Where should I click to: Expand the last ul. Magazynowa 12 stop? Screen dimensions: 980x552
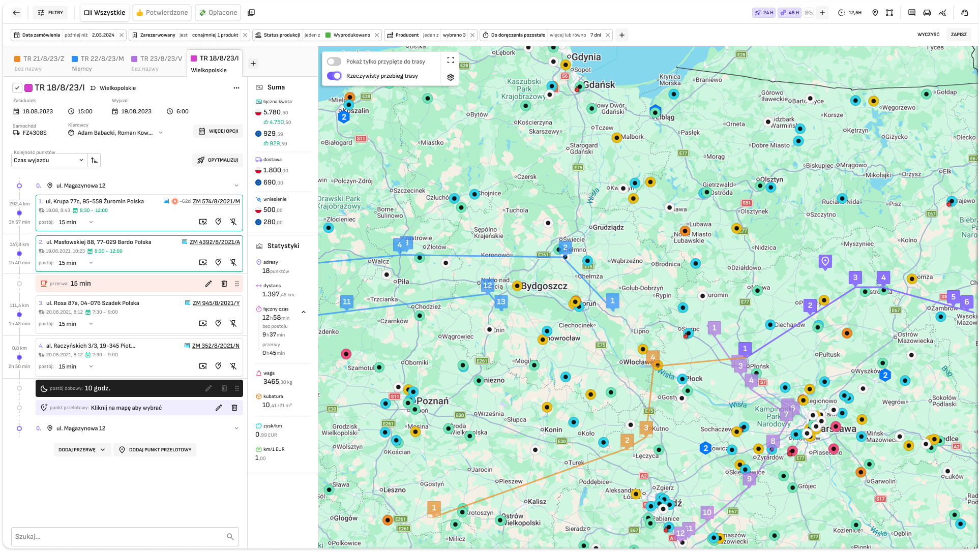[x=236, y=428]
